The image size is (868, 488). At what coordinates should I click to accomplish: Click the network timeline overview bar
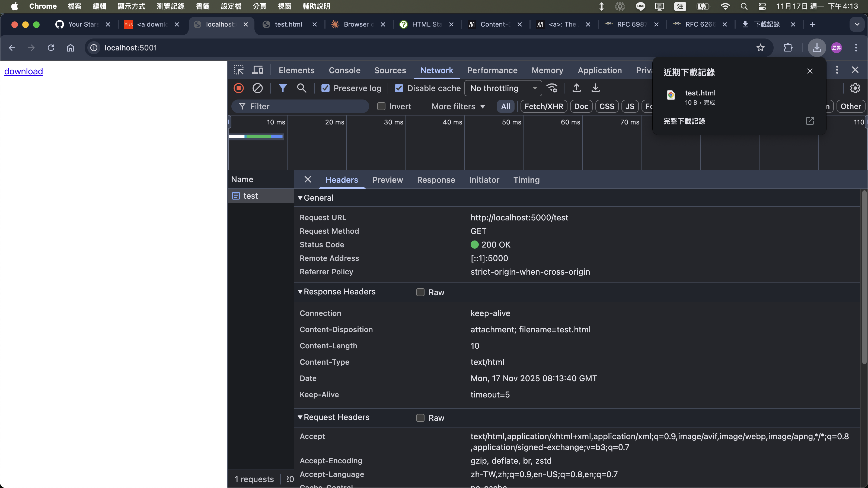[x=256, y=136]
